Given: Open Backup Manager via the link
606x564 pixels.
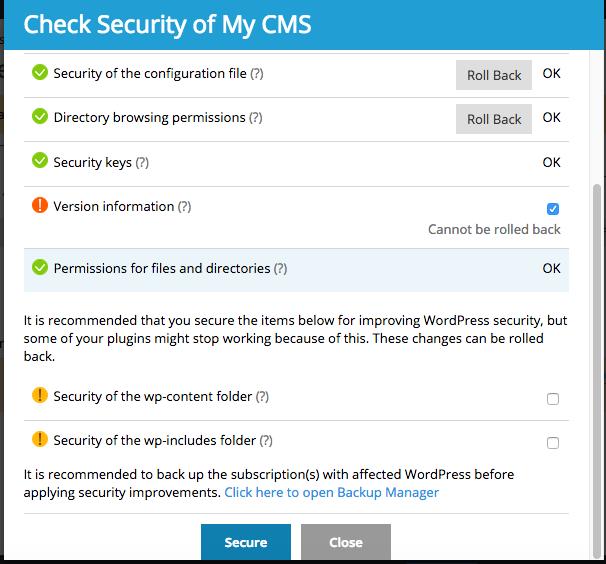Looking at the screenshot, I should [x=331, y=492].
